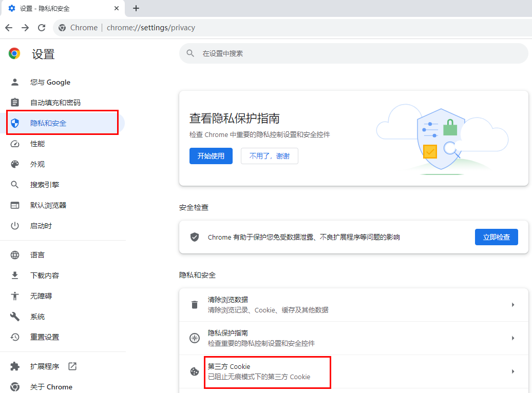Click the wrench icon for 系统

(x=15, y=317)
